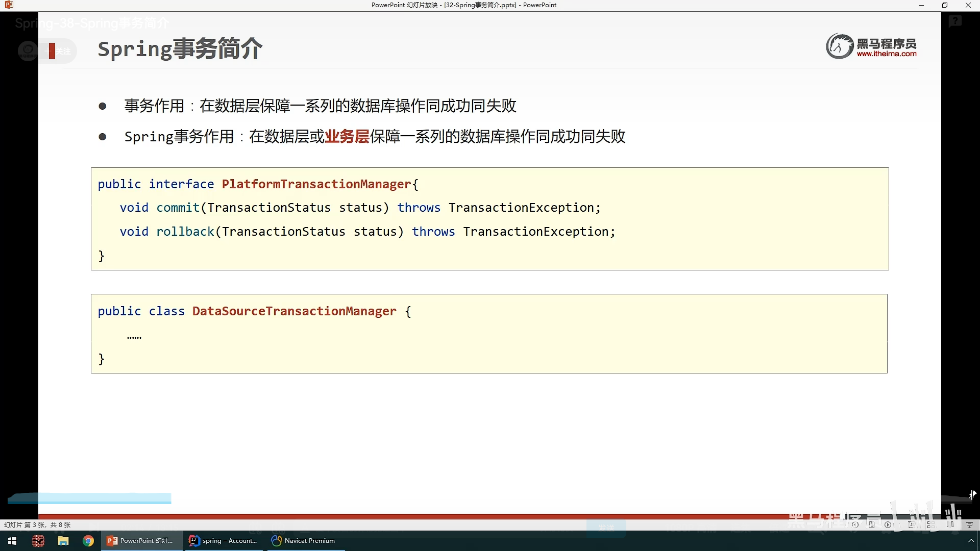Image resolution: width=980 pixels, height=551 pixels.
Task: Open the Windows Start menu
Action: coord(12,541)
